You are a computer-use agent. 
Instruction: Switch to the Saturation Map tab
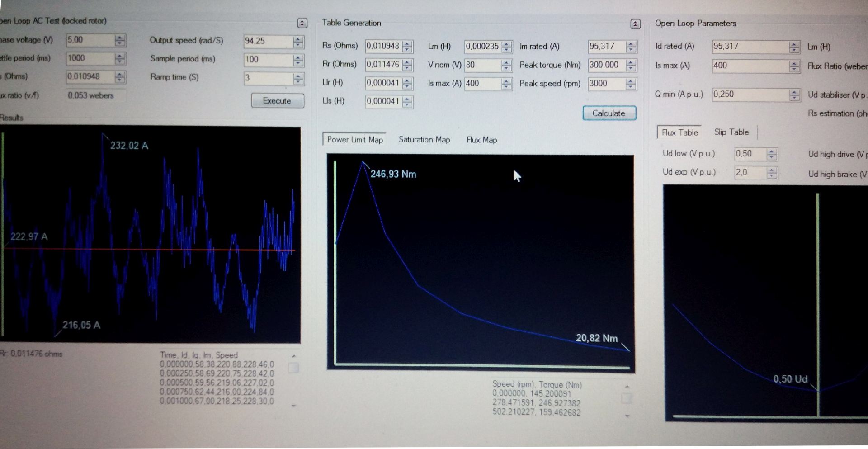(424, 140)
